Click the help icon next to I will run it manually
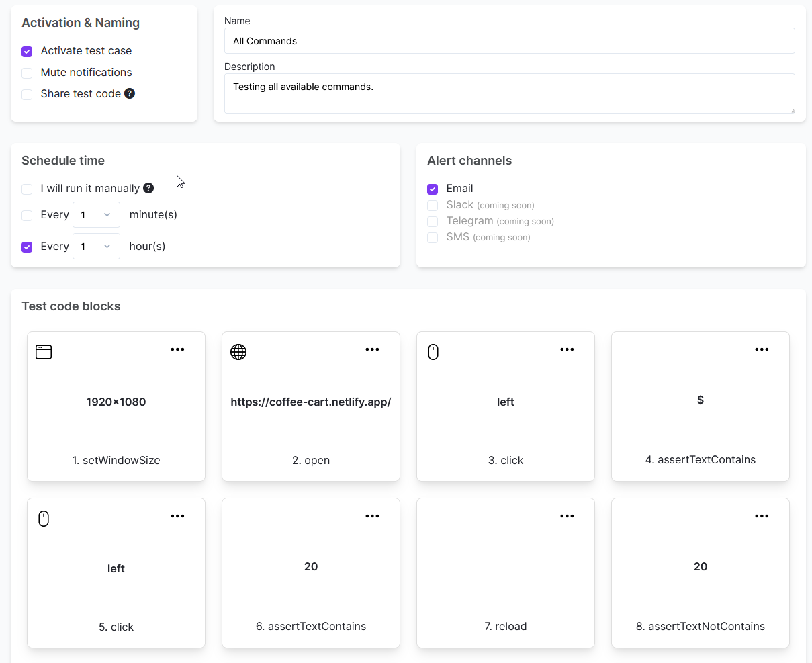The image size is (812, 663). (x=148, y=188)
